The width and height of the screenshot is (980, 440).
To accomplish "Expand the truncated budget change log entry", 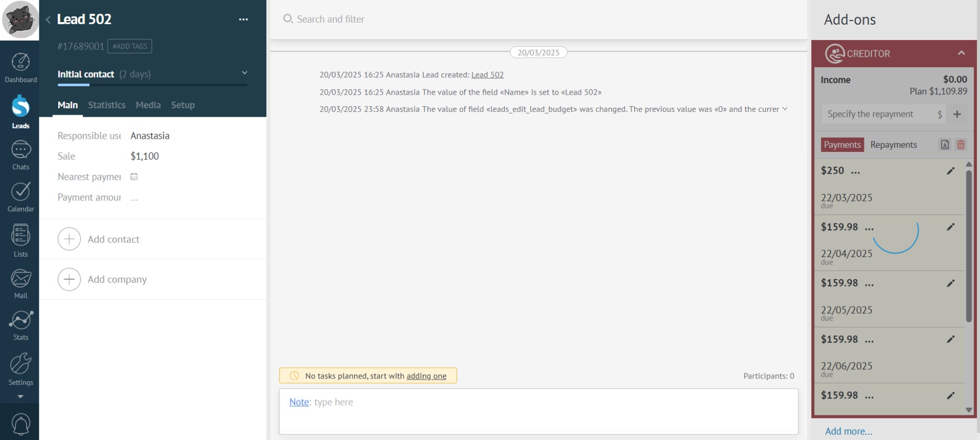I will (x=785, y=109).
